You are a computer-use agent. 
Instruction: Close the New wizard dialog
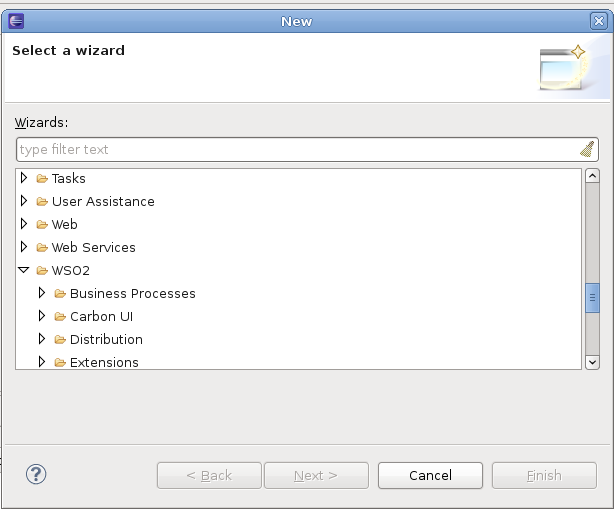(x=599, y=21)
